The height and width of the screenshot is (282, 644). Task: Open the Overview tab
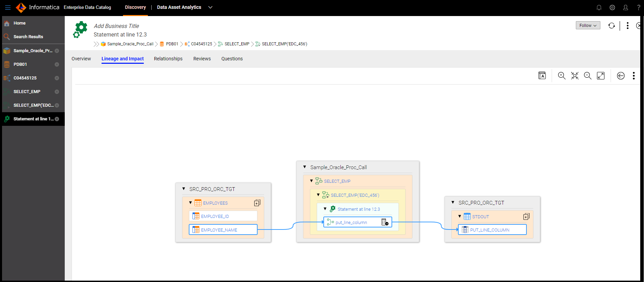[x=81, y=59]
